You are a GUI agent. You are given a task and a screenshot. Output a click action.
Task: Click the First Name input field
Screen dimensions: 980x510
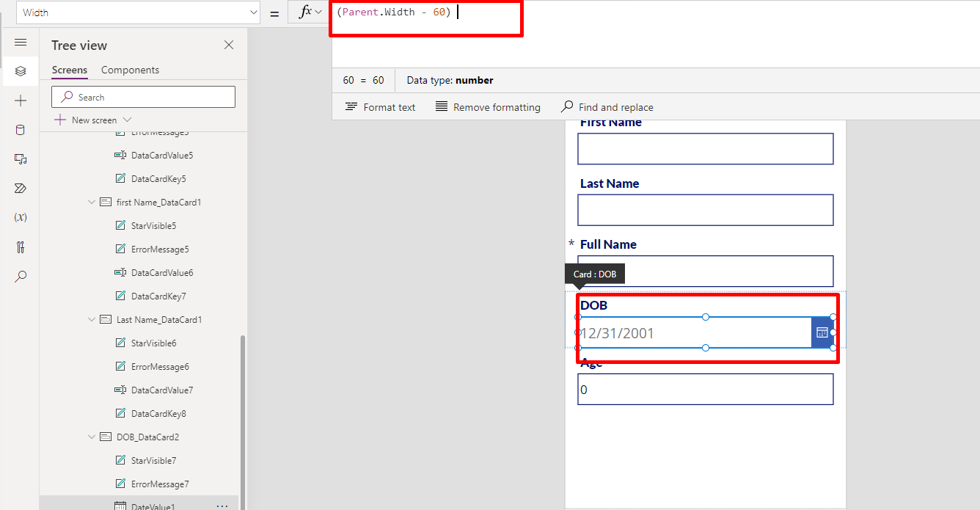(x=706, y=149)
